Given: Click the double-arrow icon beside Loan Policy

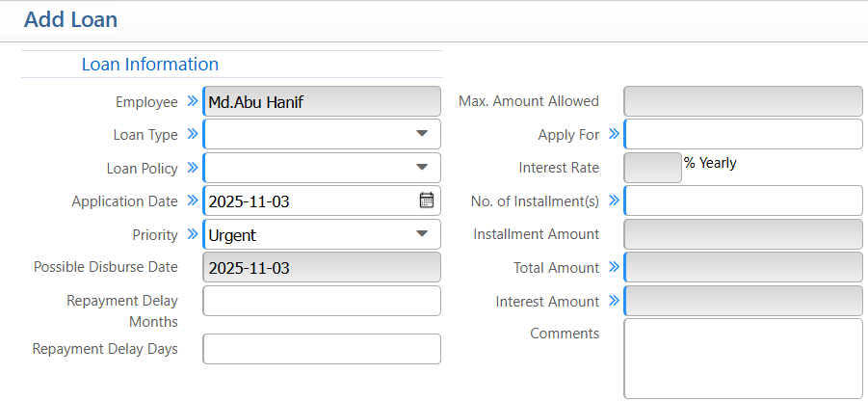Looking at the screenshot, I should click(x=192, y=168).
